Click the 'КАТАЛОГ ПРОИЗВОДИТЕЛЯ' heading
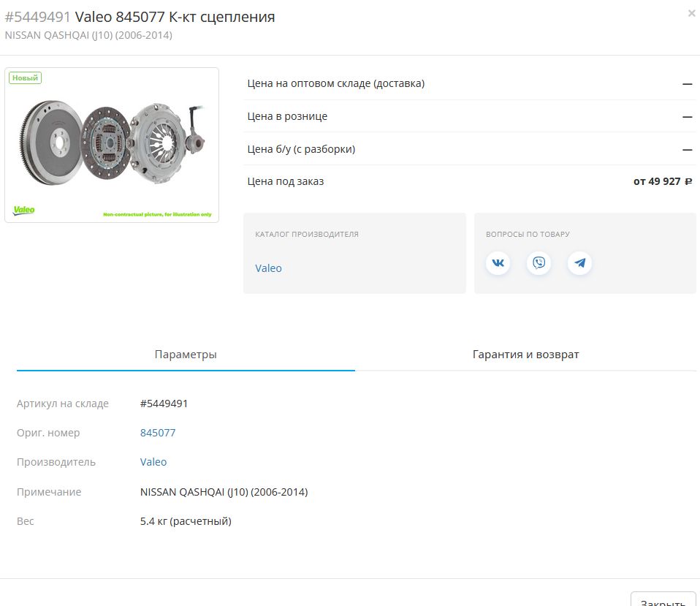This screenshot has width=700, height=606. (307, 235)
